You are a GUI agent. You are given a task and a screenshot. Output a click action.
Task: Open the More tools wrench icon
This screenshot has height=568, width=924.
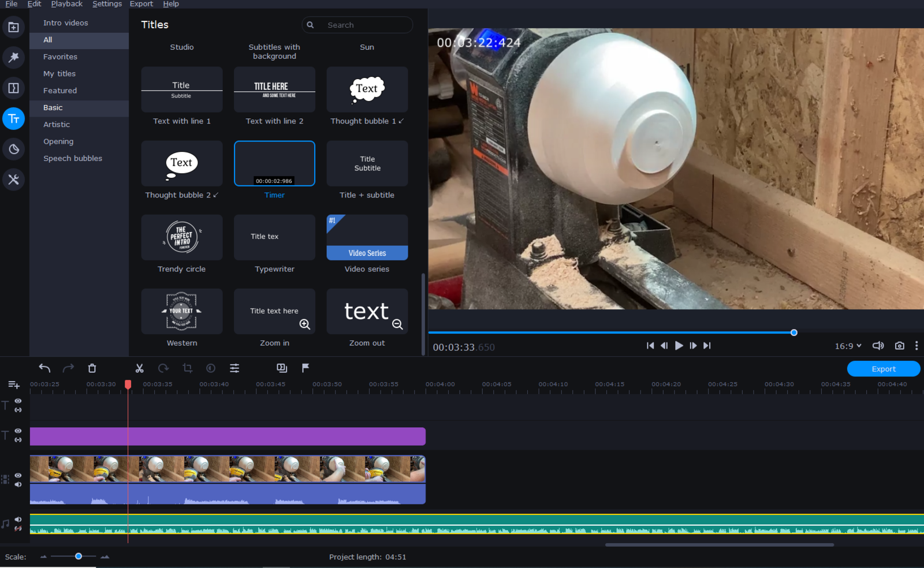(13, 180)
